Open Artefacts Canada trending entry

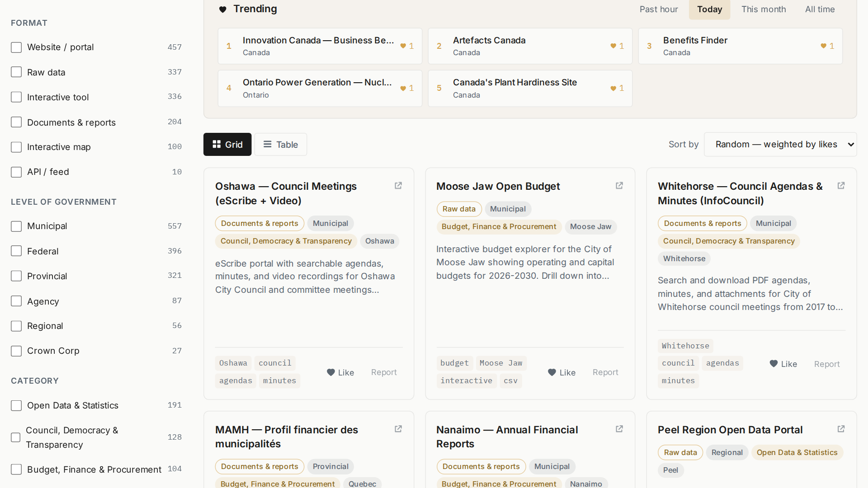pyautogui.click(x=530, y=46)
